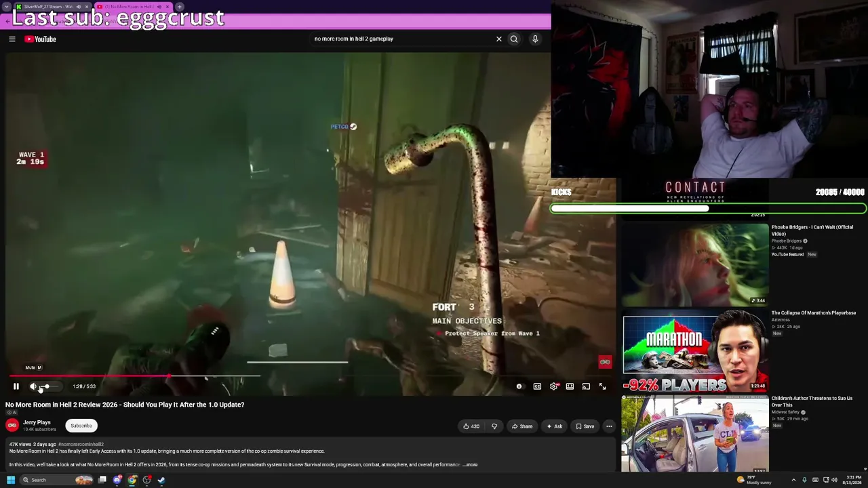Click the Jerry Plays channel watermark on the video
This screenshot has height=488, width=868.
(x=605, y=362)
